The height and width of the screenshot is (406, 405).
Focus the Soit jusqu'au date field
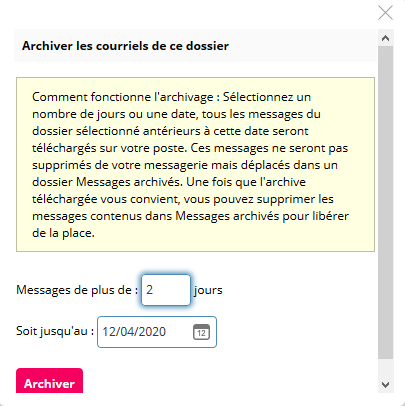pos(157,332)
